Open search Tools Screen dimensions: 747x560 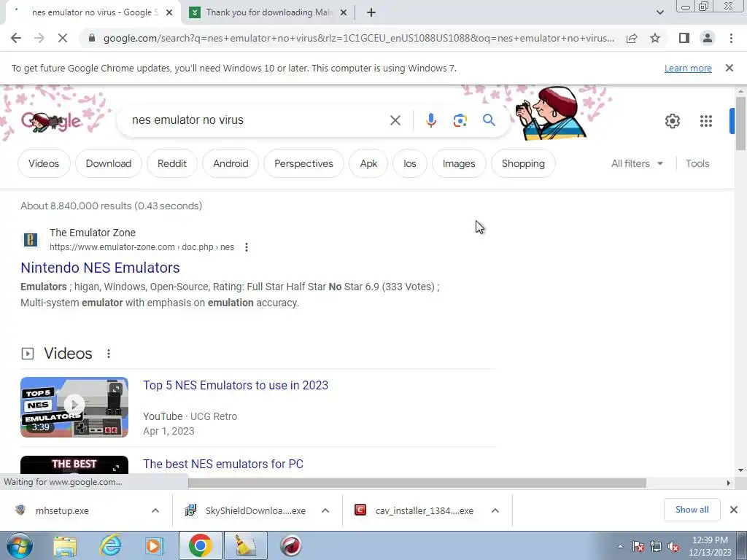697,163
